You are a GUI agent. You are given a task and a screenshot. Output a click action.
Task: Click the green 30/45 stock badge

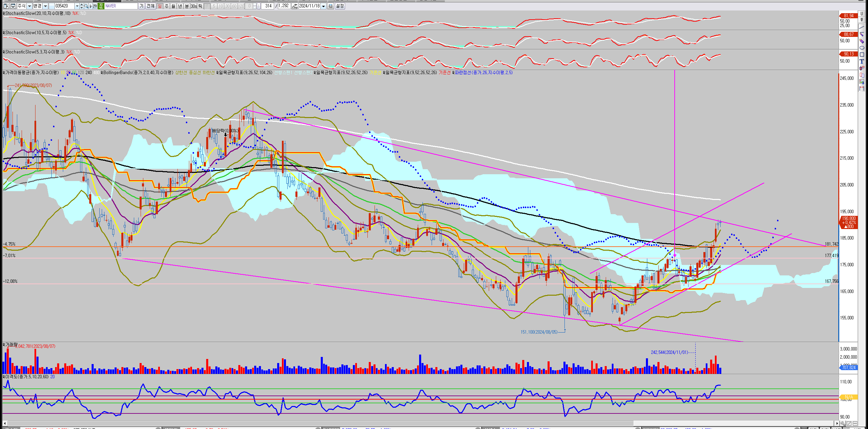point(101,6)
